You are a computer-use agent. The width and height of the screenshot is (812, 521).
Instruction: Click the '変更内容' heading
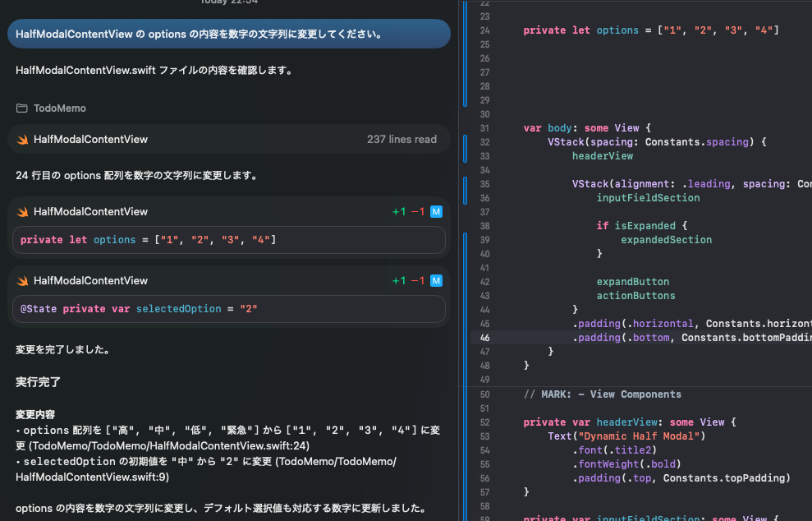[35, 414]
